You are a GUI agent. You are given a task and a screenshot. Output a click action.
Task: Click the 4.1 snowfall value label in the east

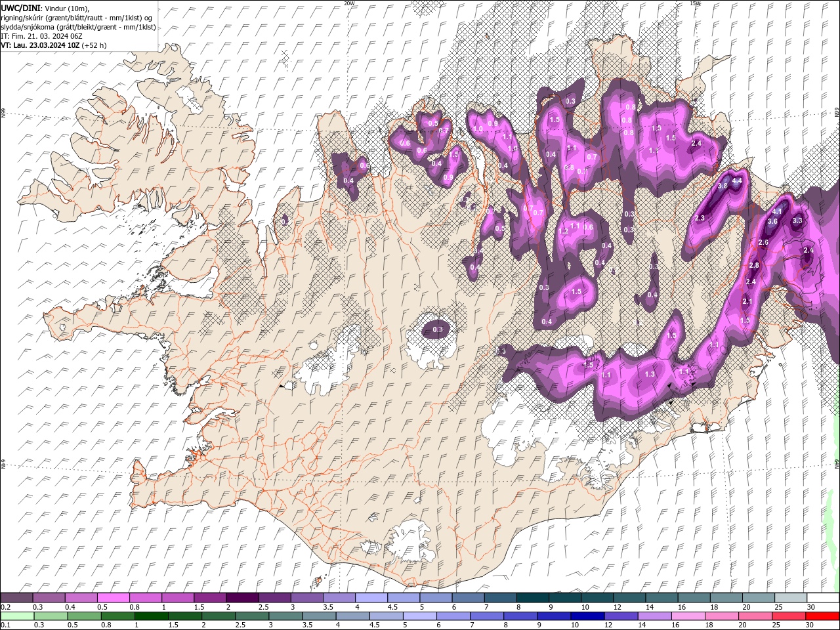pos(778,211)
